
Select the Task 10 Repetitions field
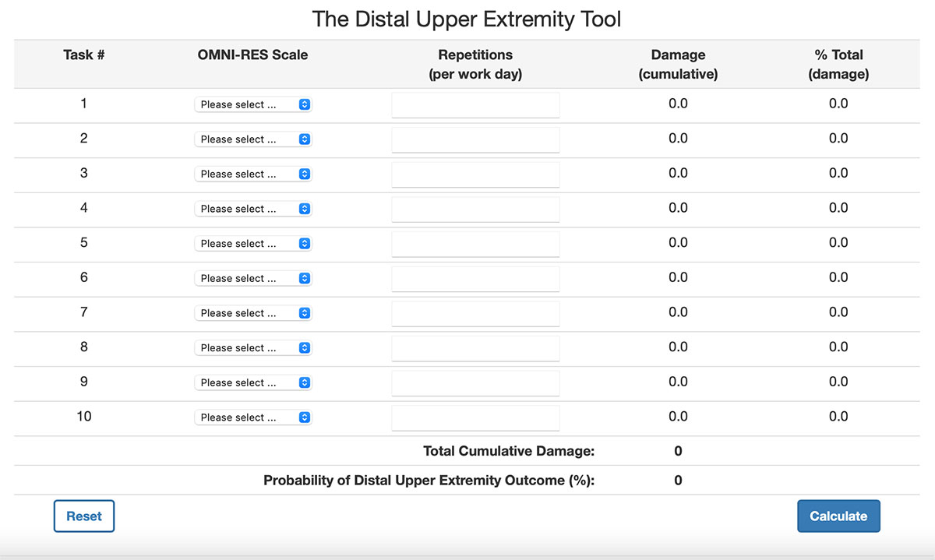coord(475,417)
